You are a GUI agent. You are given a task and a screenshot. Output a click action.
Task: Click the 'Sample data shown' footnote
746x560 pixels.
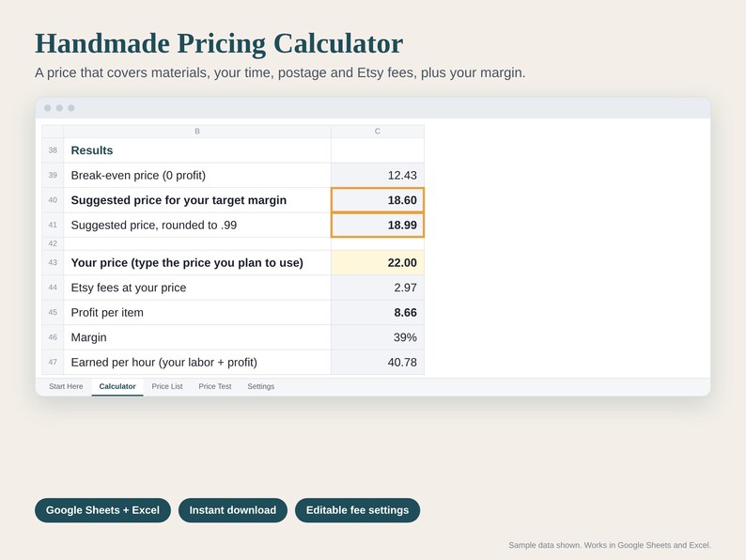tap(610, 545)
